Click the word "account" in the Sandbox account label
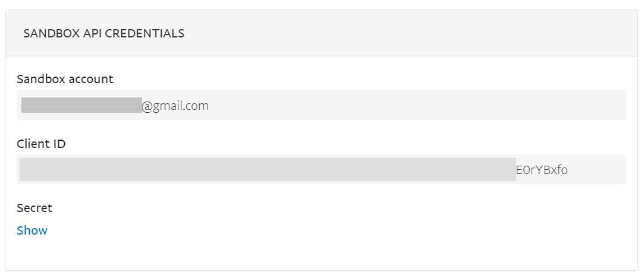The height and width of the screenshot is (278, 644). click(x=91, y=79)
